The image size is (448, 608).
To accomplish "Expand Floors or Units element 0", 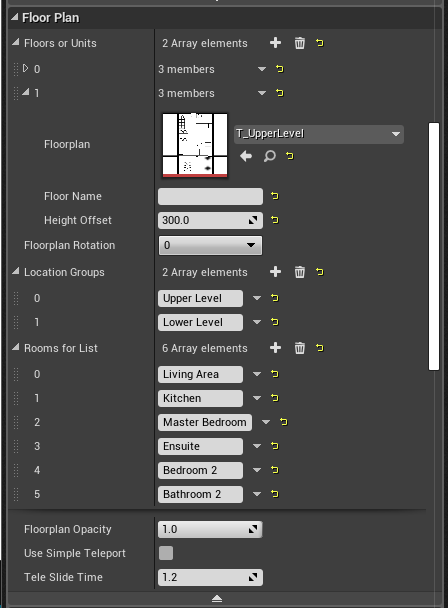I will point(26,69).
